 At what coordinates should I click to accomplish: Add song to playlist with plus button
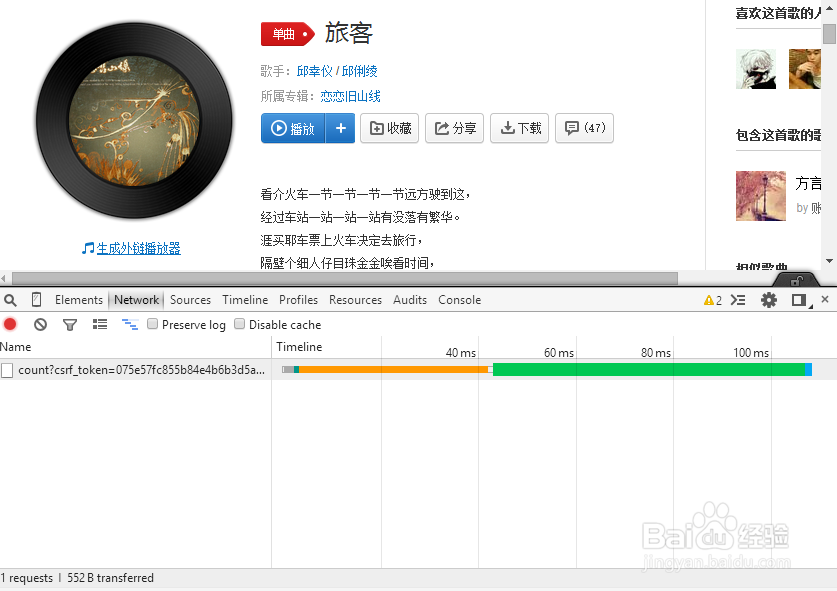click(x=341, y=128)
